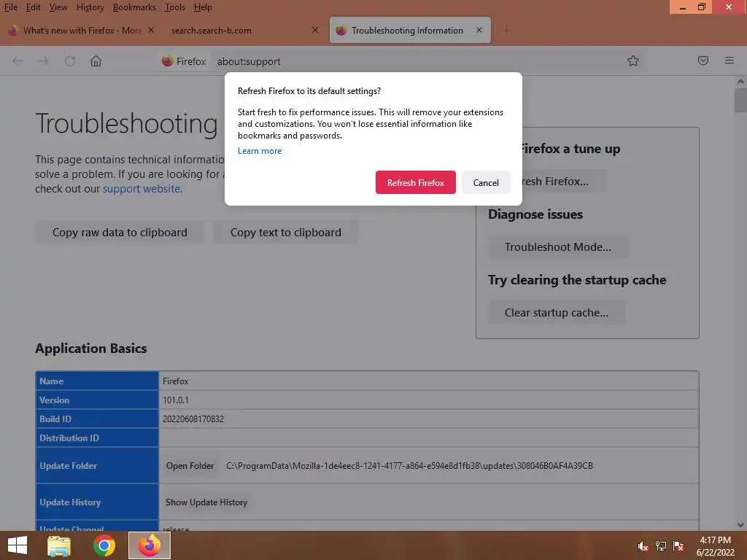The height and width of the screenshot is (560, 747).
Task: Click the Open Folder button
Action: tap(190, 466)
